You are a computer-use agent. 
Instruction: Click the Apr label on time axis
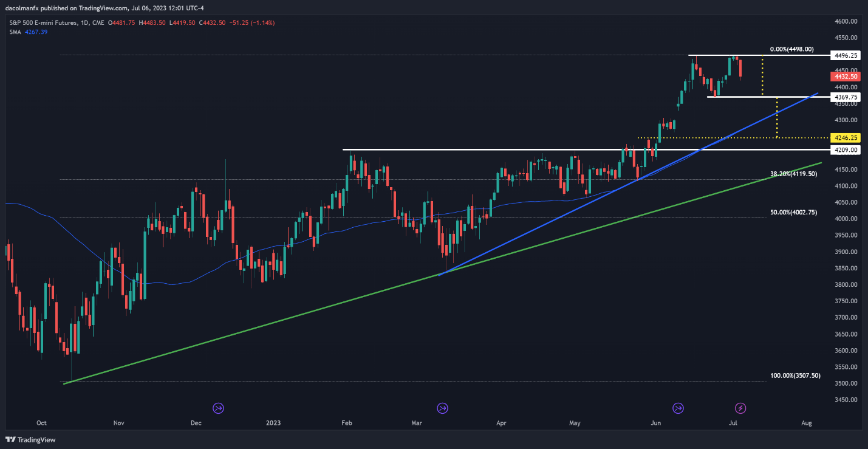click(x=501, y=422)
